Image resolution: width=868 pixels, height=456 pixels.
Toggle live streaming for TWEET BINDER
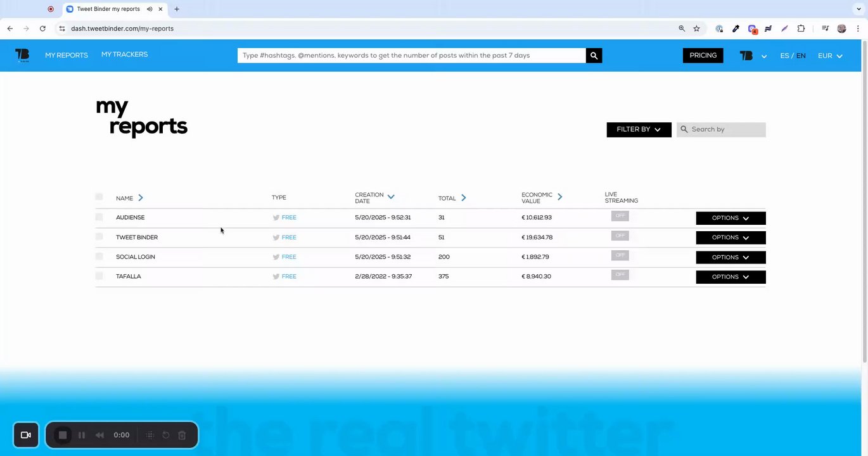[620, 236]
